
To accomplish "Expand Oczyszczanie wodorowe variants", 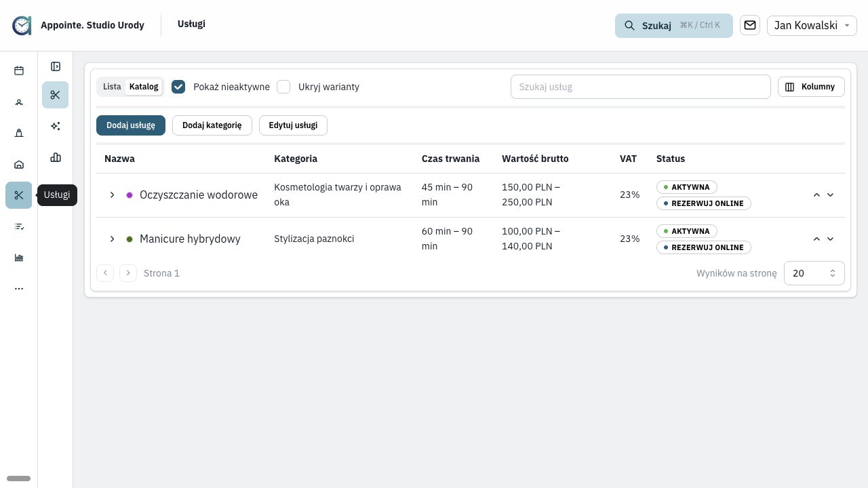I will (112, 195).
